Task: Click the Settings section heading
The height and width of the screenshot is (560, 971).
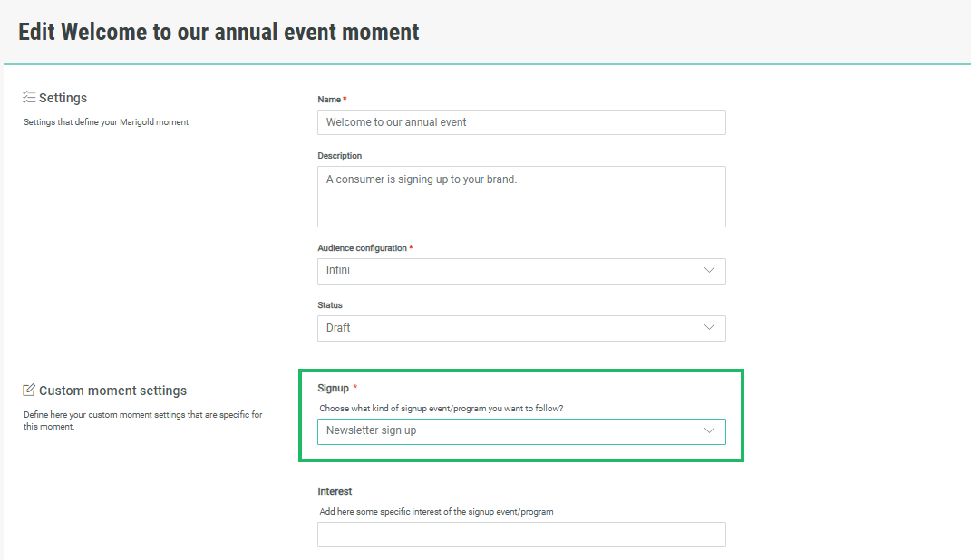Action: [x=63, y=98]
